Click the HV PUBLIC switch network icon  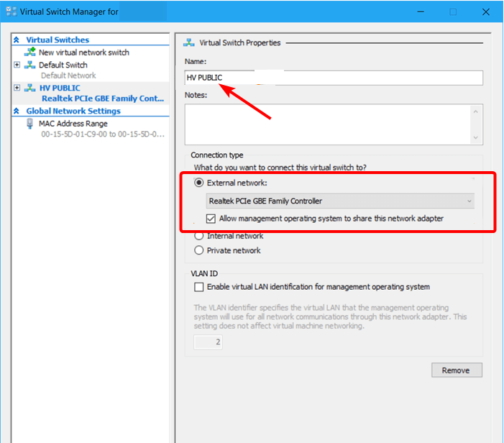coord(30,88)
